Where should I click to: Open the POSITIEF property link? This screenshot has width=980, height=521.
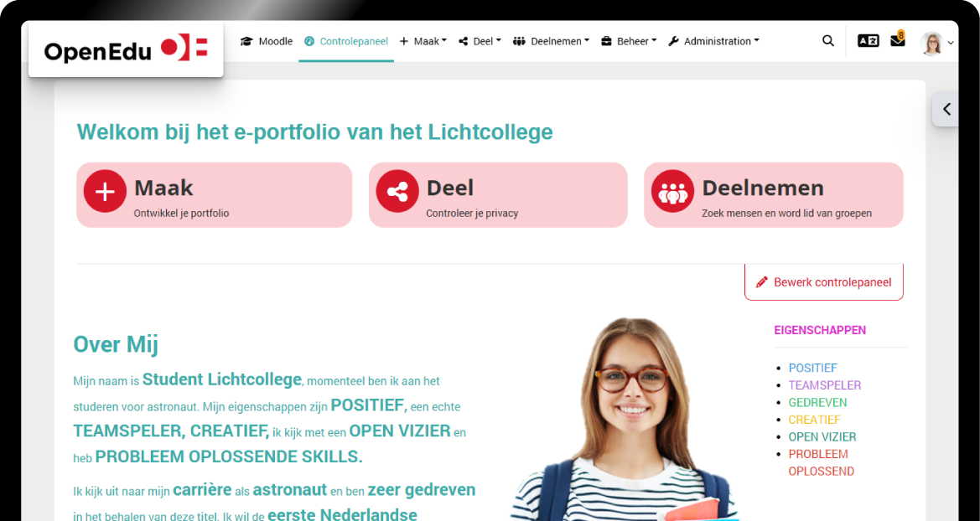tap(812, 368)
